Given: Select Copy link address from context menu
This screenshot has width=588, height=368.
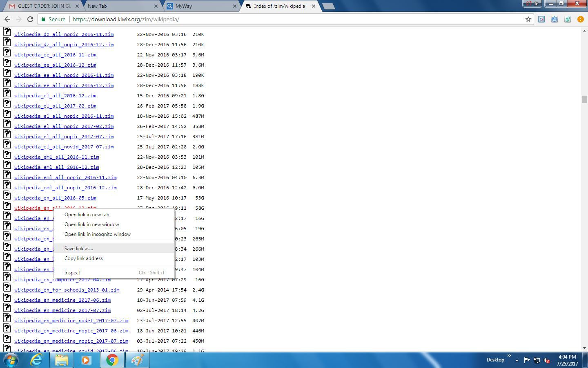Looking at the screenshot, I should 114,258.
